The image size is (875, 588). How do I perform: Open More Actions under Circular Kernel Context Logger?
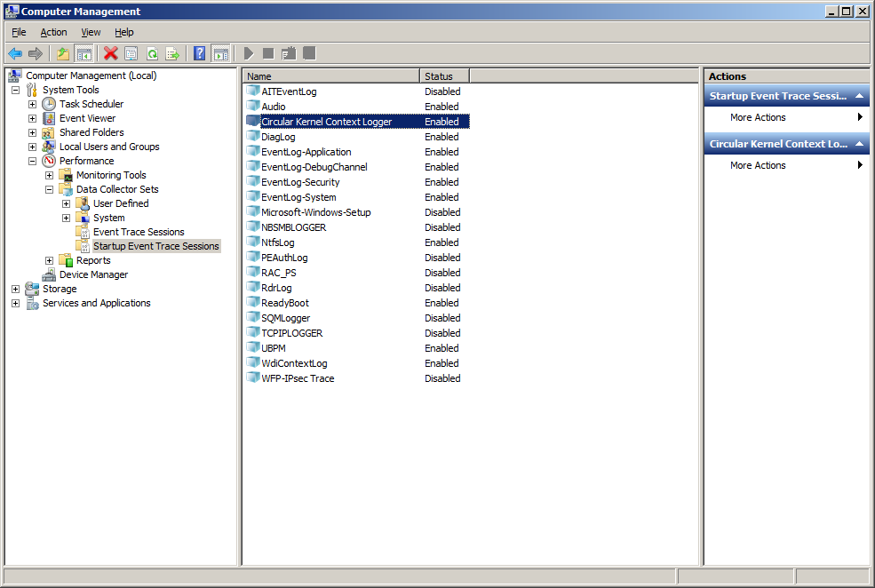tap(786, 165)
